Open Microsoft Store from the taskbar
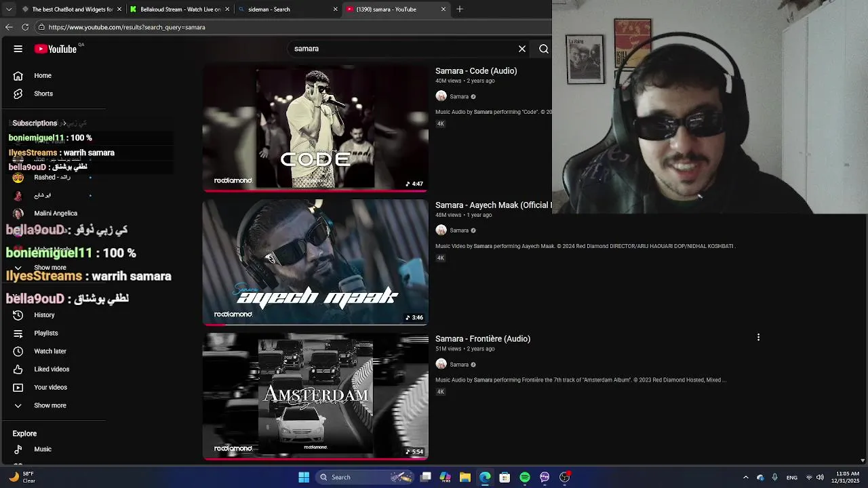Image resolution: width=868 pixels, height=488 pixels. point(505,477)
